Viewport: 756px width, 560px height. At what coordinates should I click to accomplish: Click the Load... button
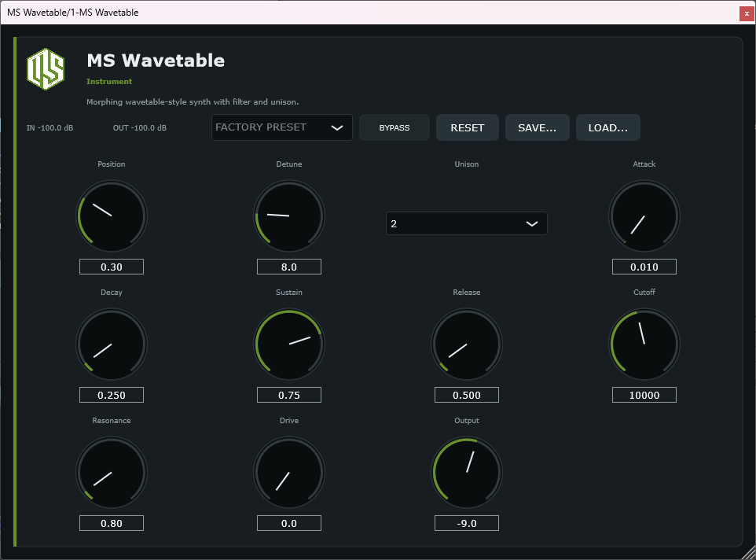click(608, 127)
